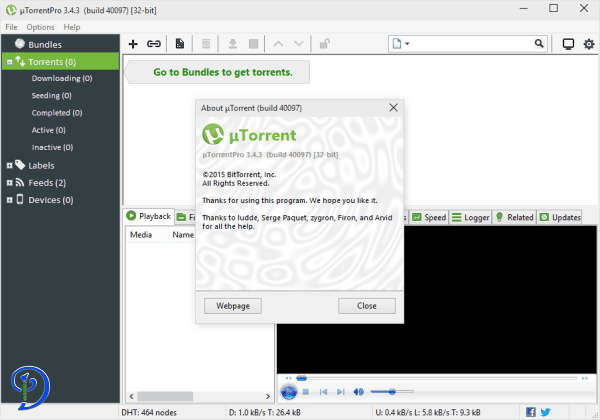Switch to the Updates tab
Screen dimensions: 600x420
pyautogui.click(x=560, y=217)
